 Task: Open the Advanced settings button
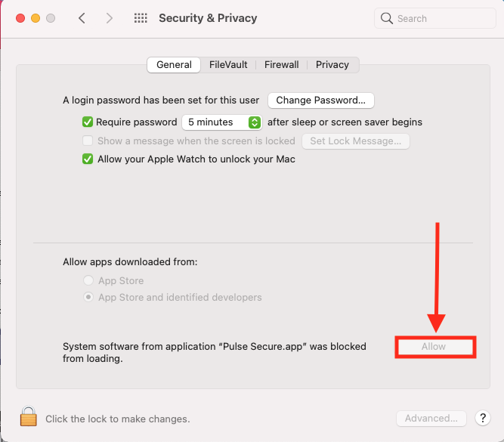[431, 418]
